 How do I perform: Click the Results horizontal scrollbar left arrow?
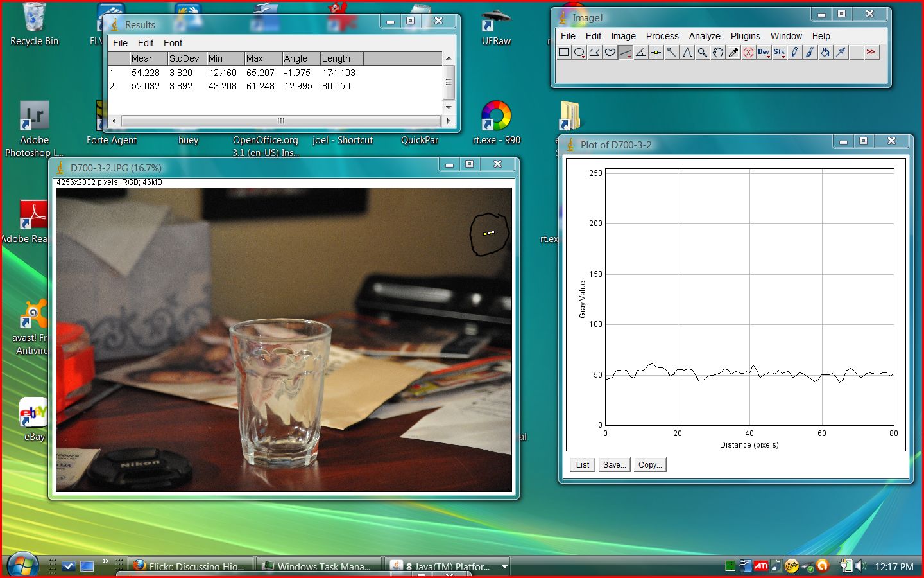[114, 121]
